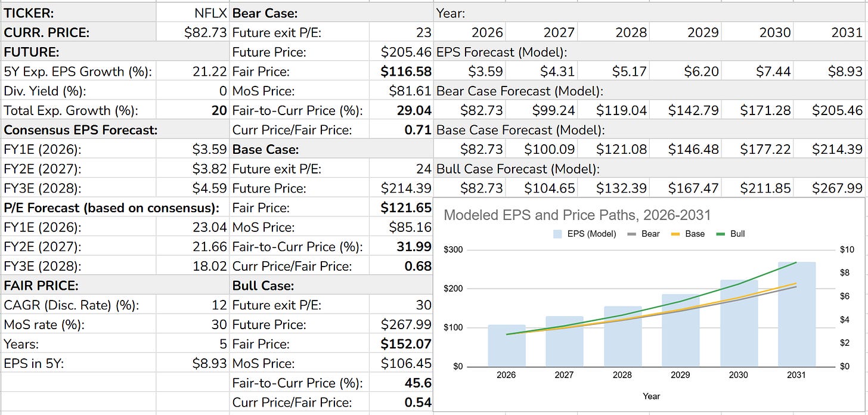Click the 2031 EPS bar in the chart
Image resolution: width=868 pixels, height=415 pixels.
point(796,314)
